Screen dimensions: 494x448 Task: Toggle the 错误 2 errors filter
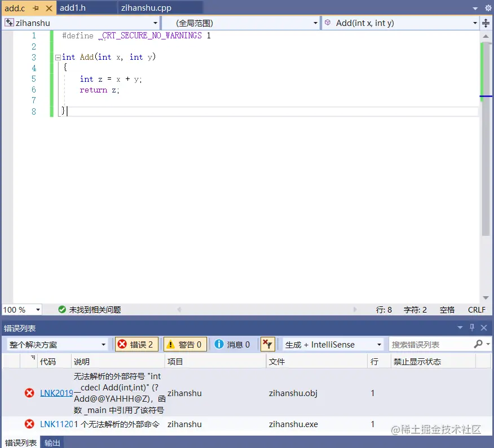[136, 345]
